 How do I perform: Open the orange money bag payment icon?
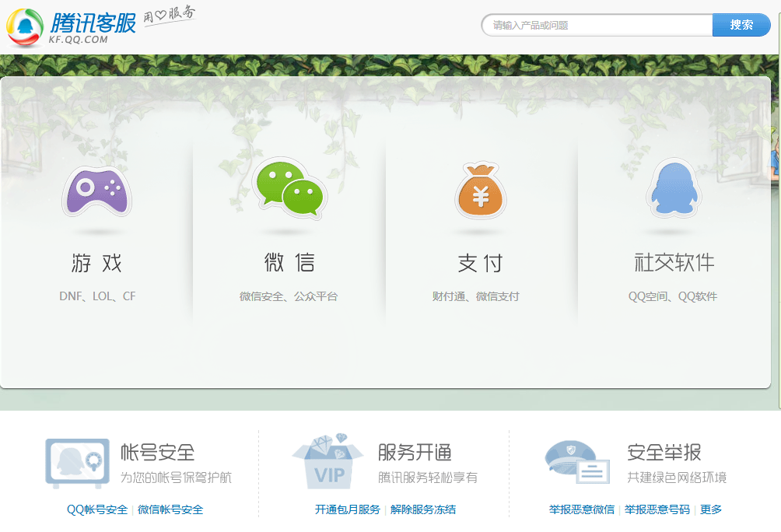pos(481,190)
